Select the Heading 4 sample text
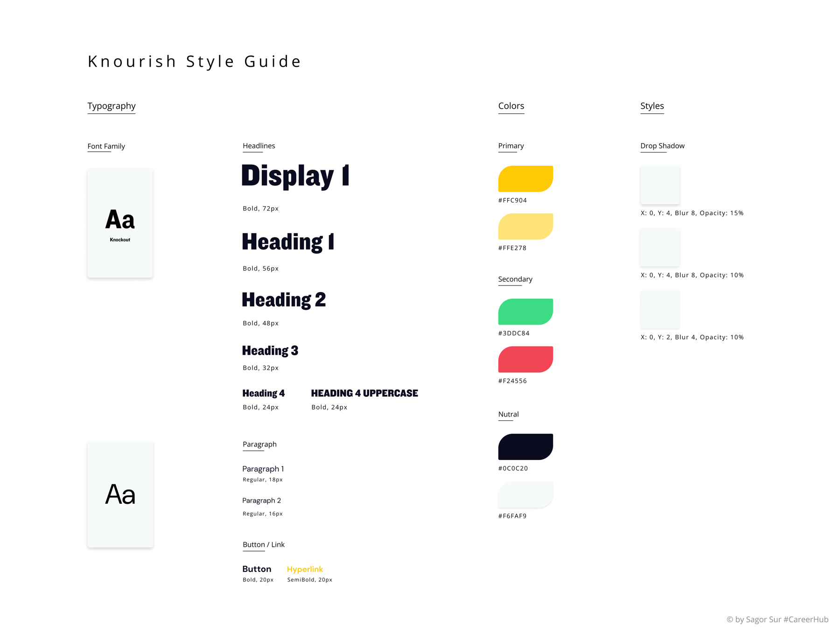Screen dimensions: 840x634 click(x=264, y=393)
